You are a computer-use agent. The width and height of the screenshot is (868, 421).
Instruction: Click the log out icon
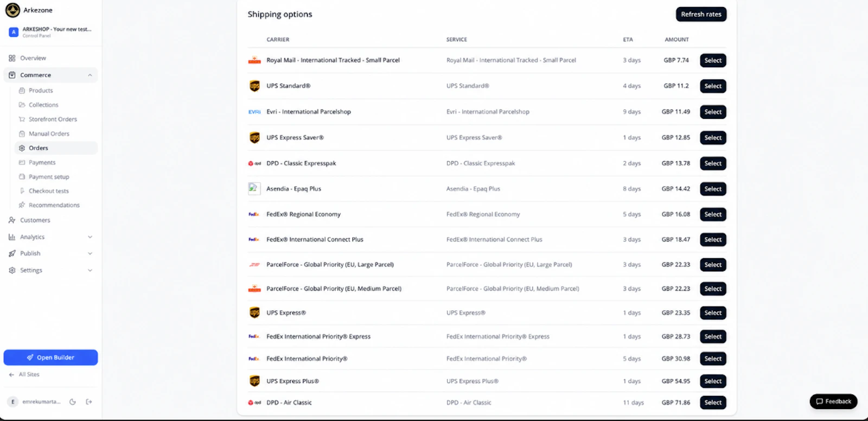[89, 402]
